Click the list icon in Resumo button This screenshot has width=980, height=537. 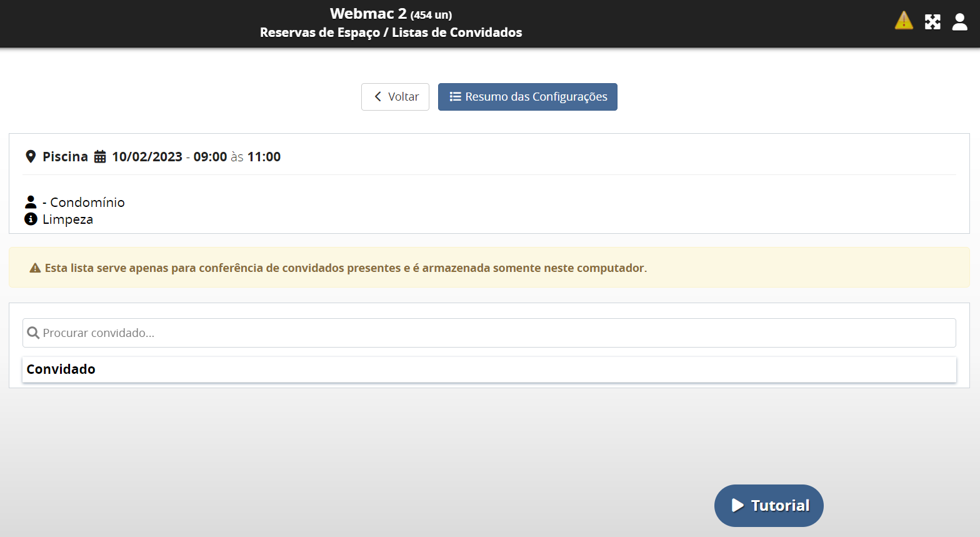tap(456, 97)
